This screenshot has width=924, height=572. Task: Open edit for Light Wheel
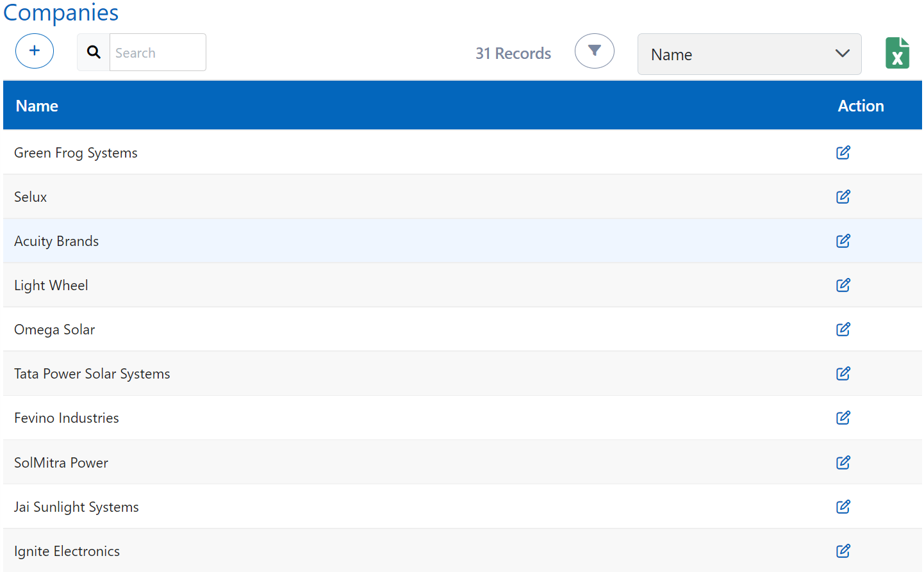click(843, 286)
